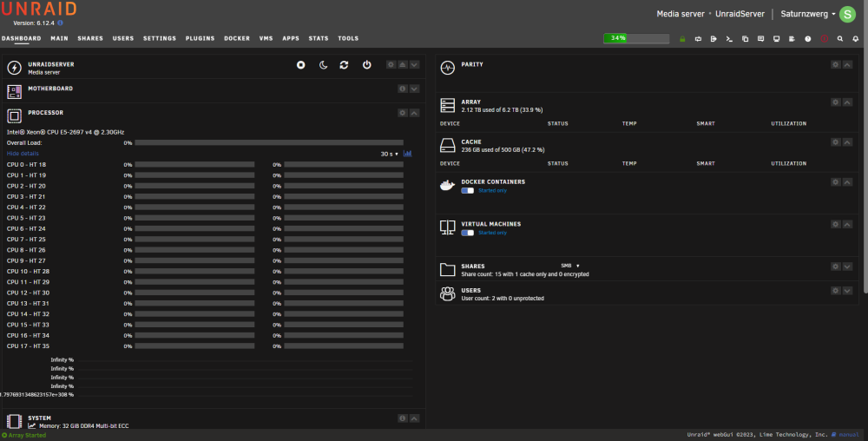Screen dimensions: 868x441
Task: Click the log document icon in header
Action: tap(792, 39)
